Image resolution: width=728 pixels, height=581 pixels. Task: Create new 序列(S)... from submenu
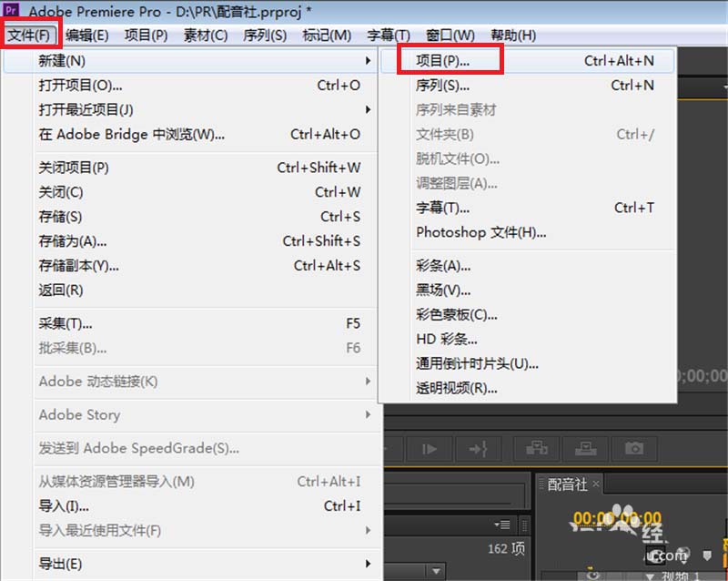528,85
